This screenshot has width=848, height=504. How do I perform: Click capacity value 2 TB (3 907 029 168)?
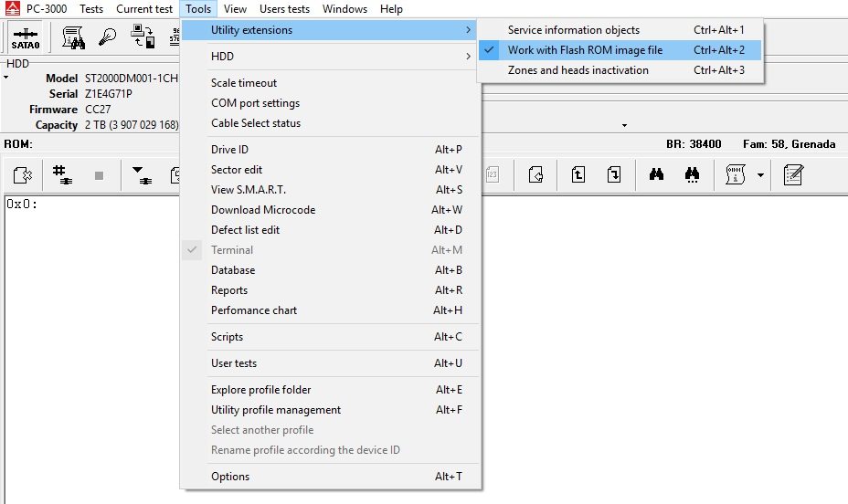click(132, 125)
